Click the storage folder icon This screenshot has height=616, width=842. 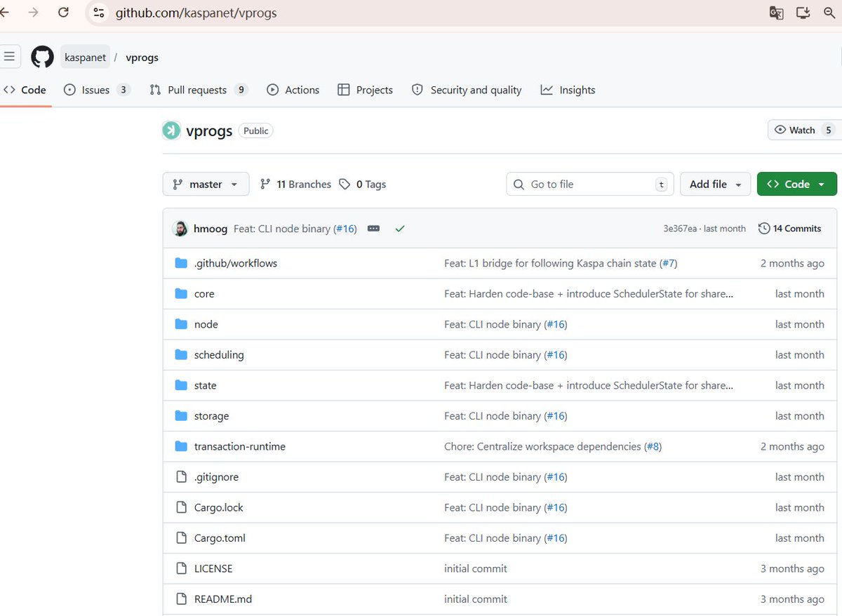click(x=181, y=416)
